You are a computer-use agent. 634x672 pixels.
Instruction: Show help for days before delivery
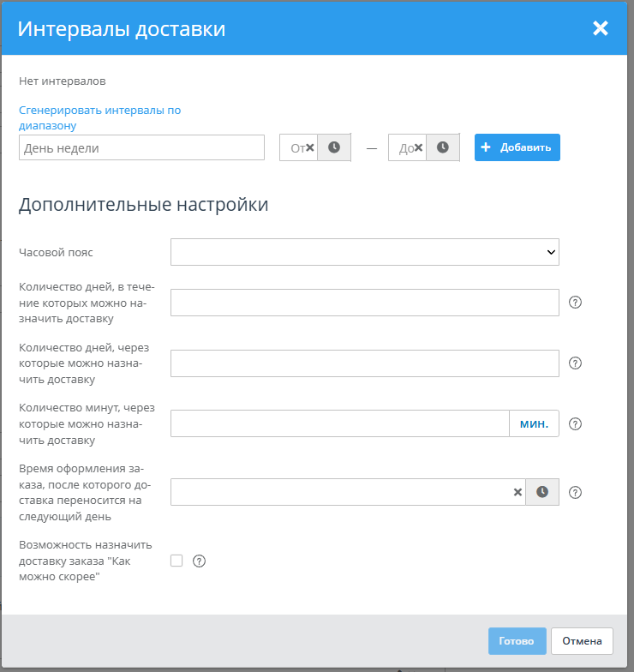click(x=576, y=363)
